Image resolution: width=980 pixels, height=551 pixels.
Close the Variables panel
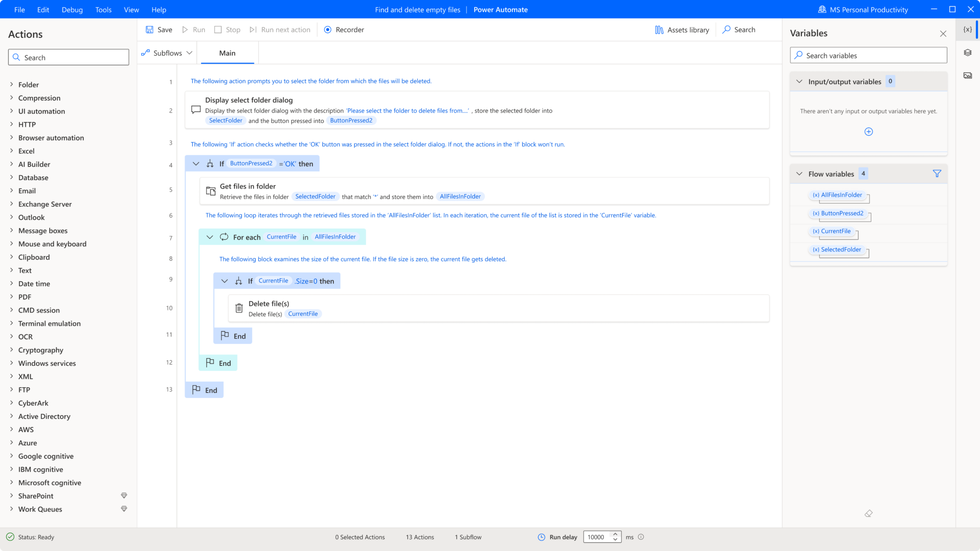943,33
